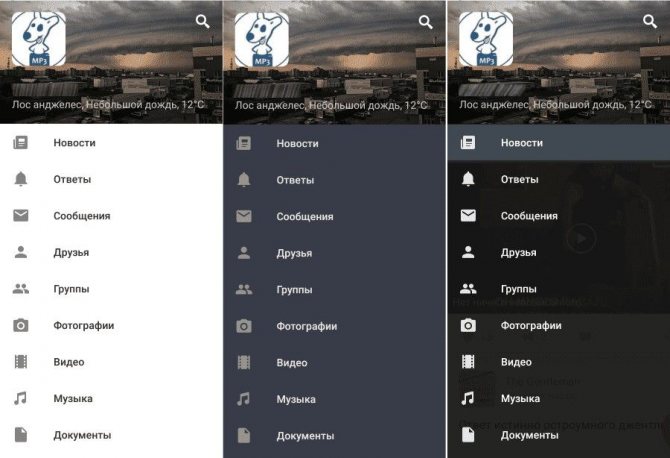Image resolution: width=670 pixels, height=458 pixels.
Task: Click the groups icon in the white-theme menu
Action: click(21, 289)
